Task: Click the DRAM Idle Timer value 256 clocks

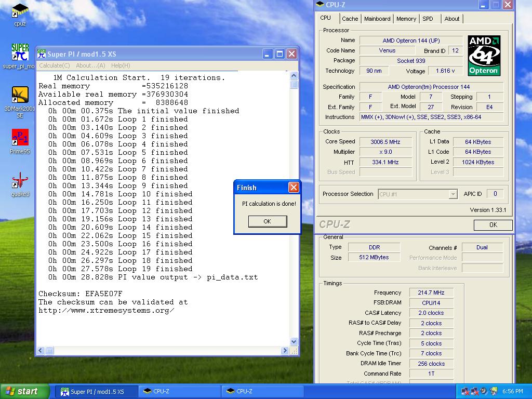Action: click(431, 363)
